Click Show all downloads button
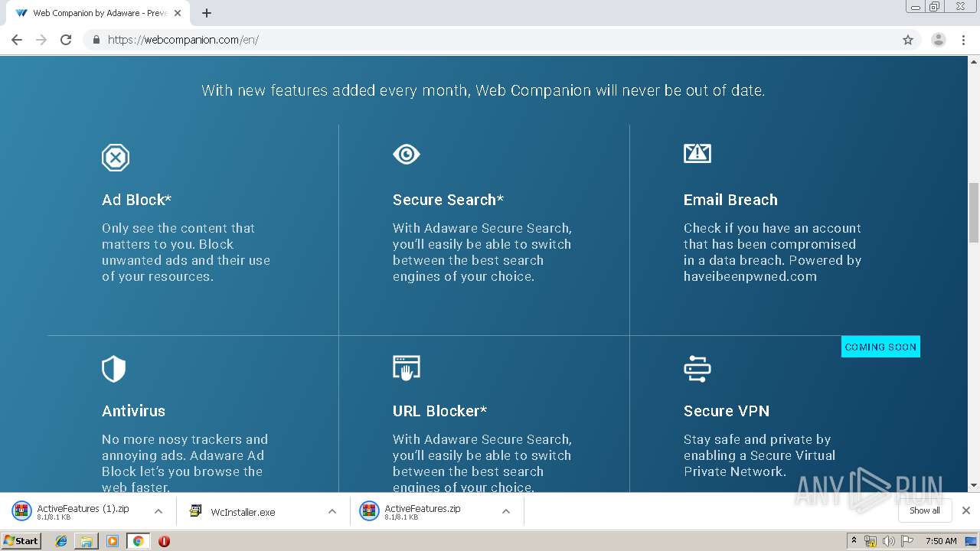The width and height of the screenshot is (980, 551). click(925, 510)
